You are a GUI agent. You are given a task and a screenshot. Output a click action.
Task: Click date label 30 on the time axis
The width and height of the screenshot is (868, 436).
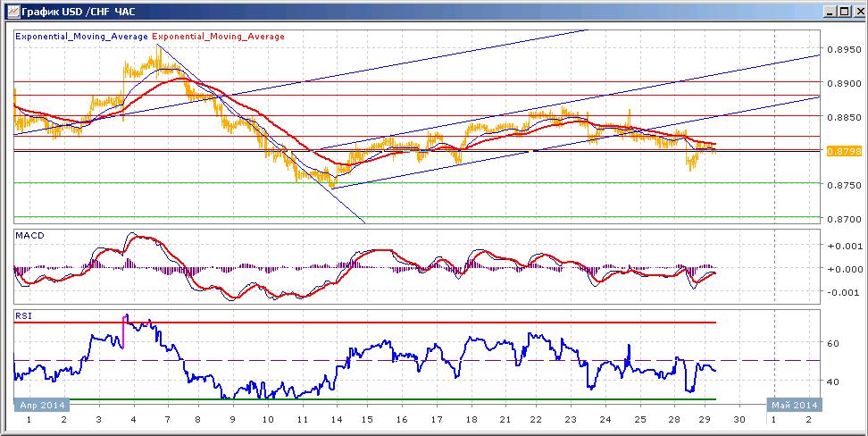point(739,420)
